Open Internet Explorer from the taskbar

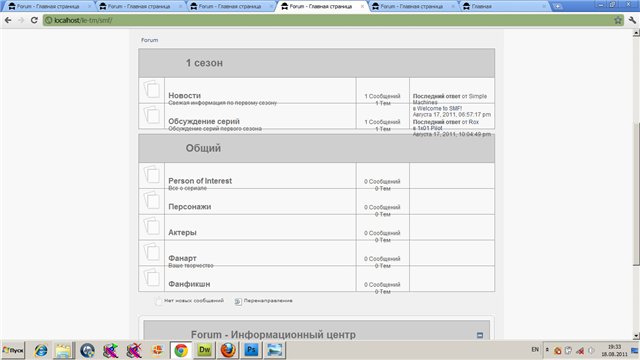(x=41, y=350)
